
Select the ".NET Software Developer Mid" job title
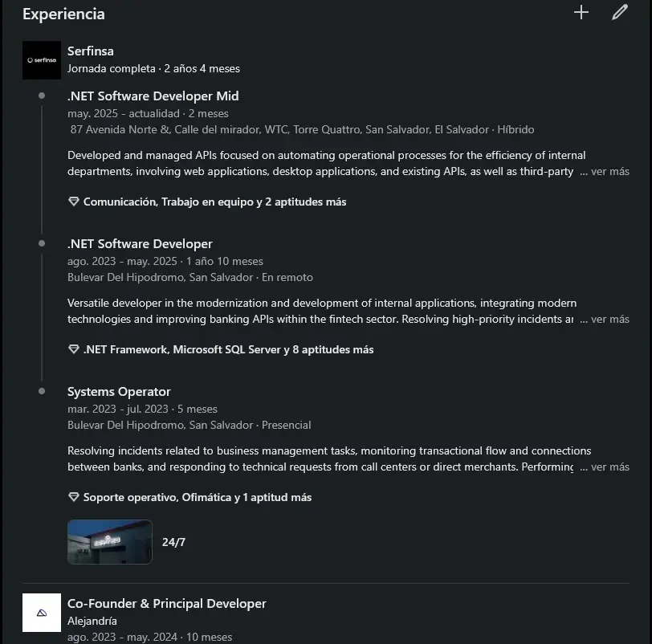[x=152, y=96]
